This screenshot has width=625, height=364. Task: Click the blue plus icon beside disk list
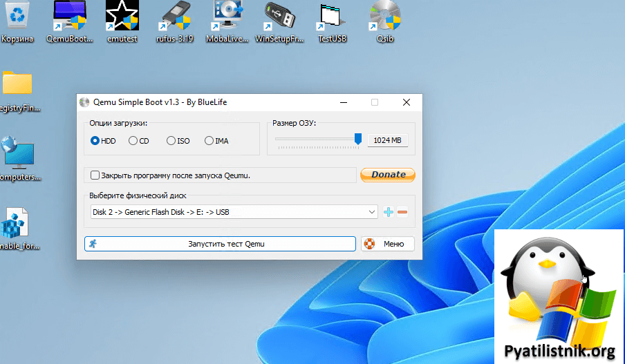[x=388, y=212]
